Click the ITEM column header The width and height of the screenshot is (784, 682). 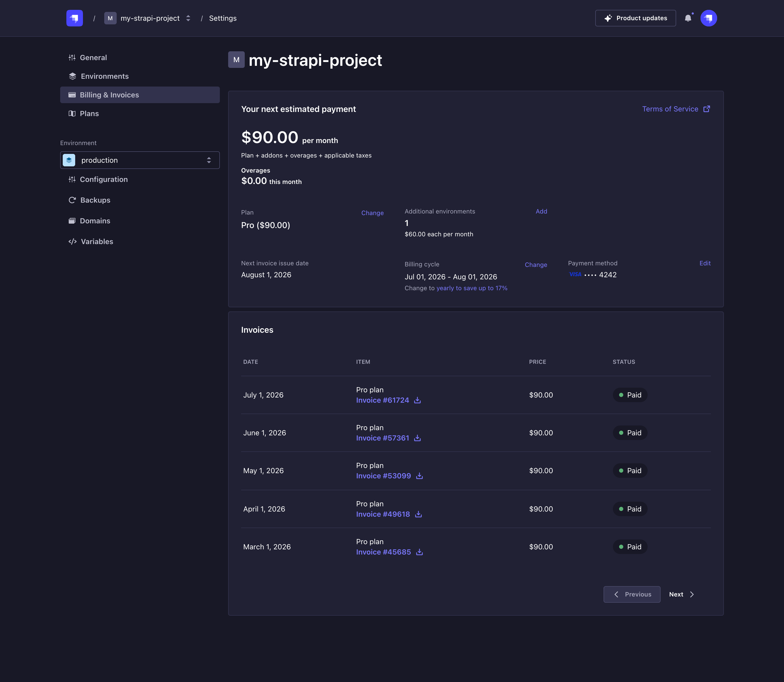click(x=363, y=362)
